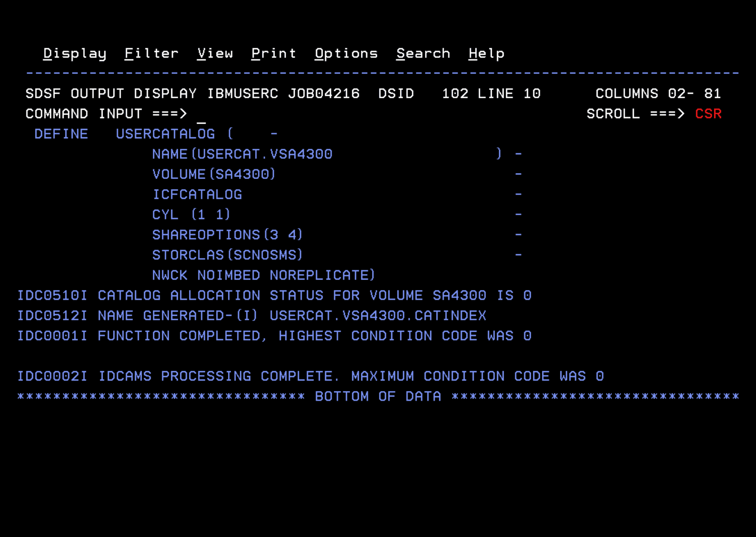Open the Filter menu
Screen dimensions: 756x537
pos(151,53)
